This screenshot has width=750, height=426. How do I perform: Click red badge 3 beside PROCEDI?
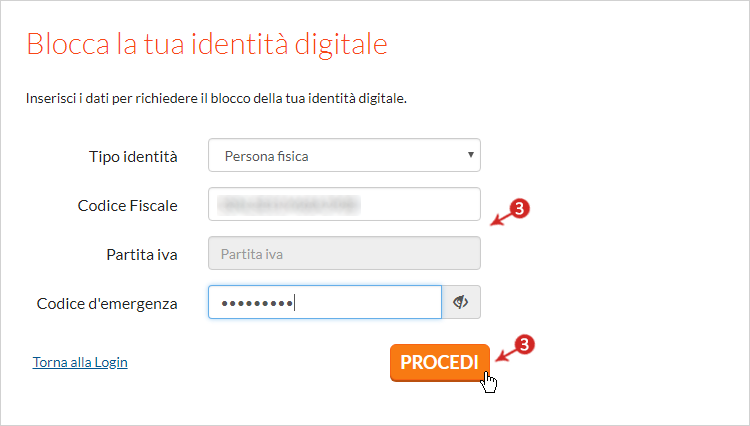coord(524,345)
